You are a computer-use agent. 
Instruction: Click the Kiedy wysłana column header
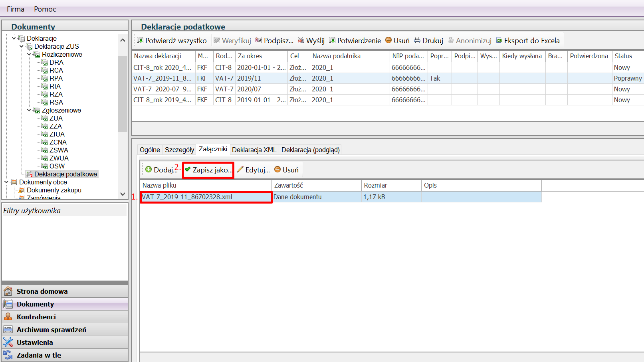click(x=522, y=56)
